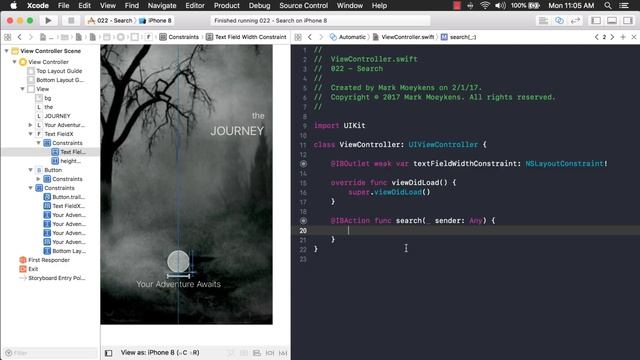Open related items grid in storyboard editor
Viewport: 640px width, 360px height.
[7, 37]
